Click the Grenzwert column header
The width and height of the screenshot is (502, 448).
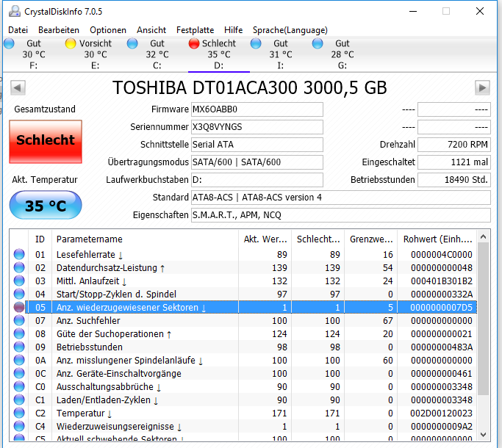pos(370,239)
